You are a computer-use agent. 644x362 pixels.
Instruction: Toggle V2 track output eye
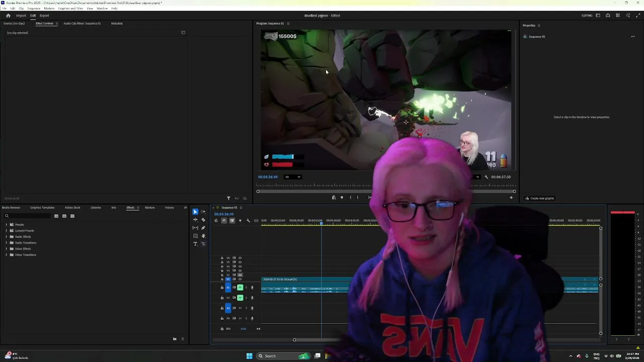pyautogui.click(x=240, y=275)
